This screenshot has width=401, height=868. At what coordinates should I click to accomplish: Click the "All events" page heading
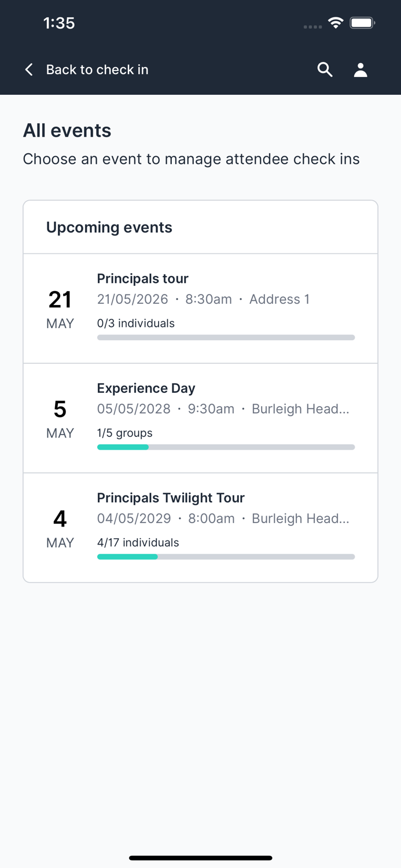pos(67,131)
